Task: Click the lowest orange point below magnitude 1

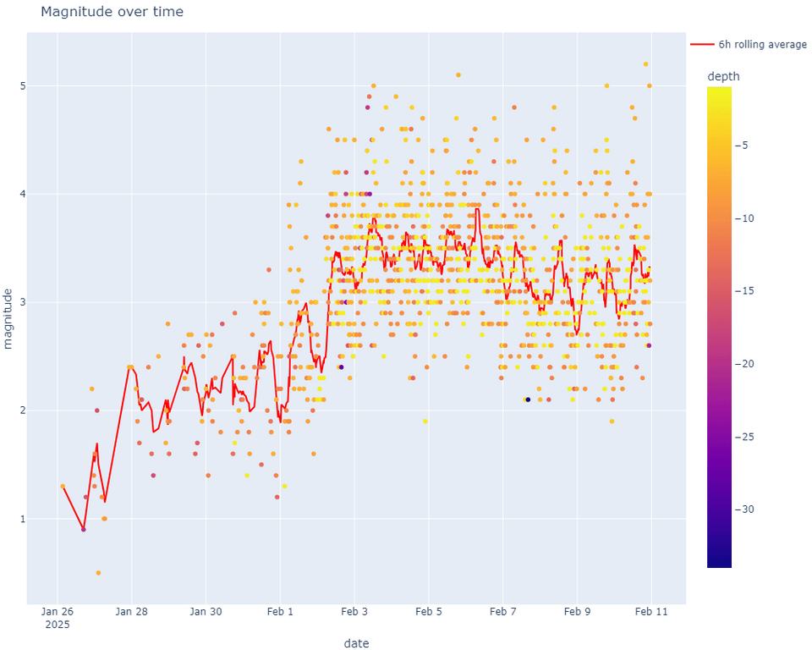Action: (x=98, y=573)
